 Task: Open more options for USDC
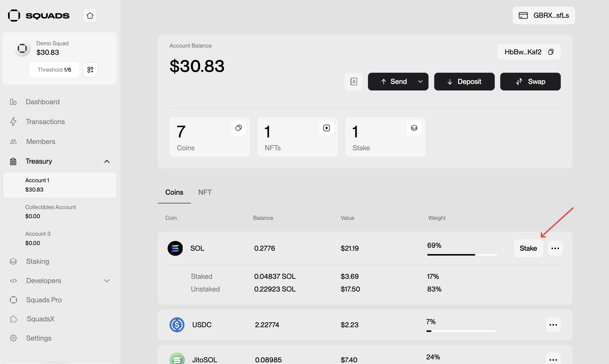point(553,325)
